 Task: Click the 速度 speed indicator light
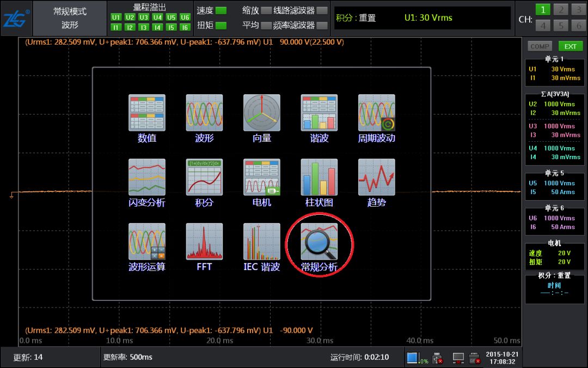tap(221, 10)
